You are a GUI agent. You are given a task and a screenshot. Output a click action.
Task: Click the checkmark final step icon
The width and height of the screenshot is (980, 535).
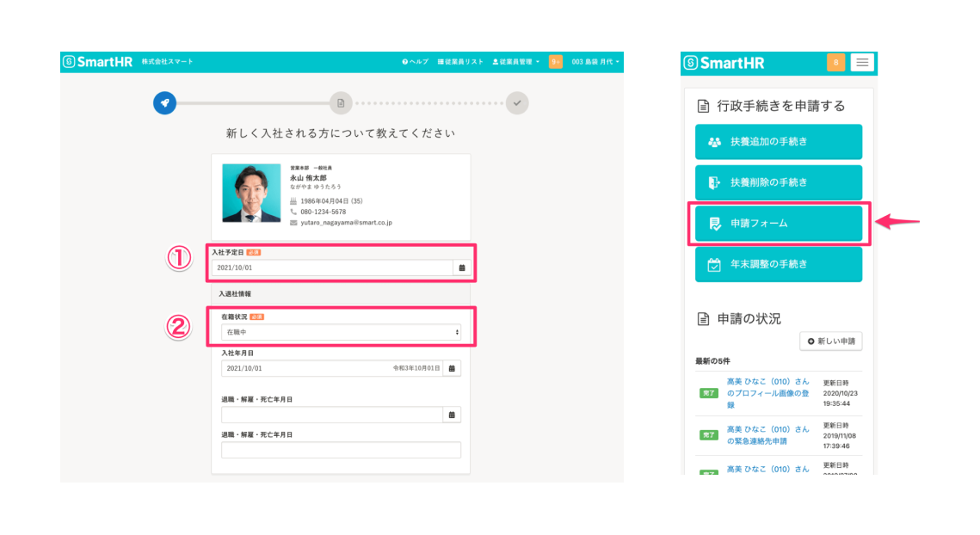(517, 103)
